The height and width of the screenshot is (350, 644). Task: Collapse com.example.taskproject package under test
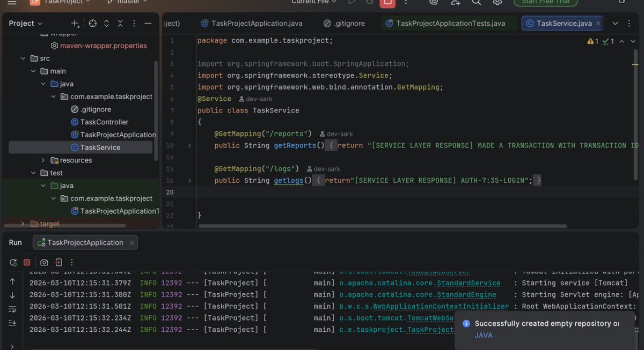(x=53, y=198)
